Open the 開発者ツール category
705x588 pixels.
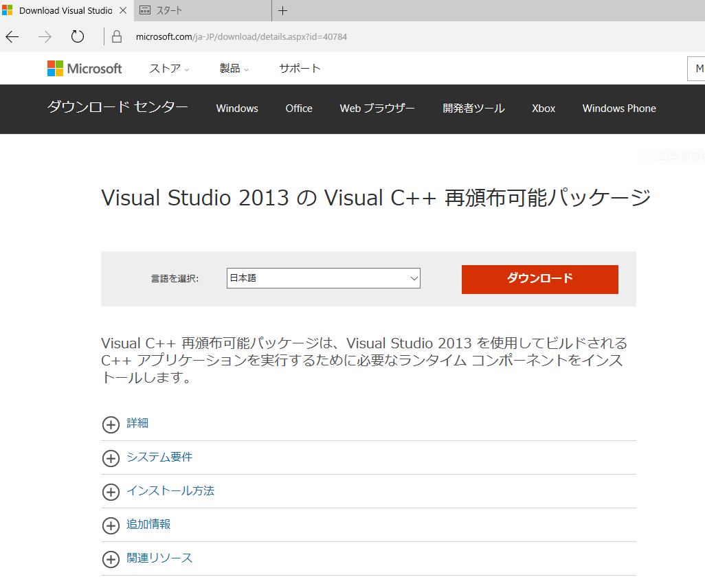coord(473,109)
